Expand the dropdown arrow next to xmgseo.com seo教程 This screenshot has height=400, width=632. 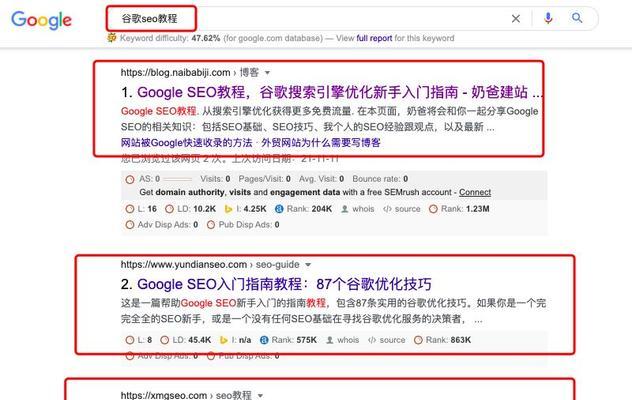260,396
